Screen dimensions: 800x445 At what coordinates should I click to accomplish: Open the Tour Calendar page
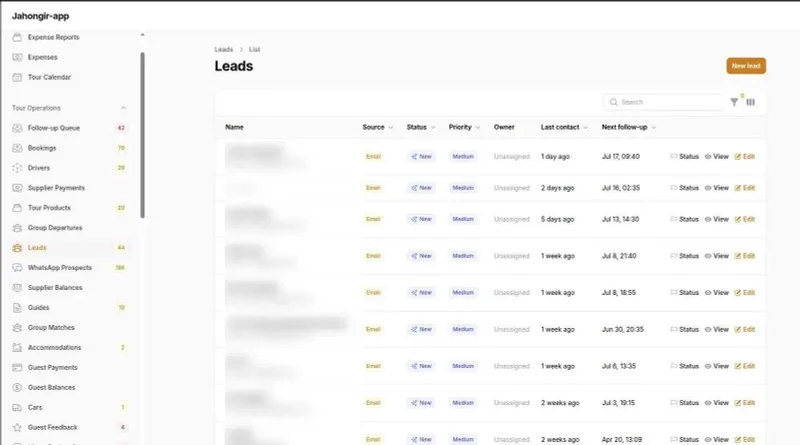pyautogui.click(x=49, y=77)
